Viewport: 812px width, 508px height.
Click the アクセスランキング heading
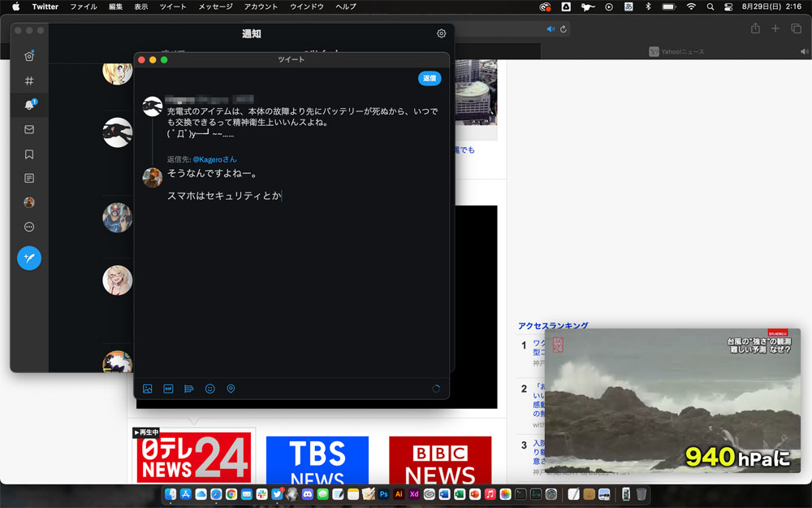click(x=553, y=326)
